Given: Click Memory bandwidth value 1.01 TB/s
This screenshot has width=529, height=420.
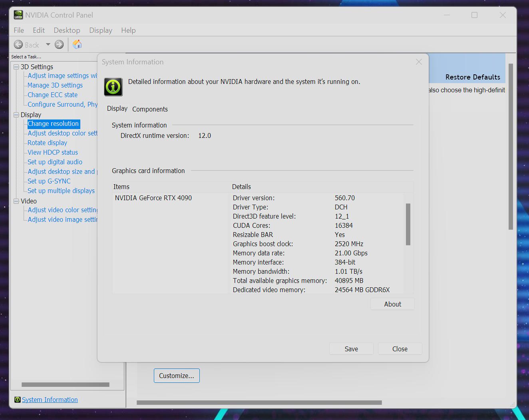Looking at the screenshot, I should [348, 271].
